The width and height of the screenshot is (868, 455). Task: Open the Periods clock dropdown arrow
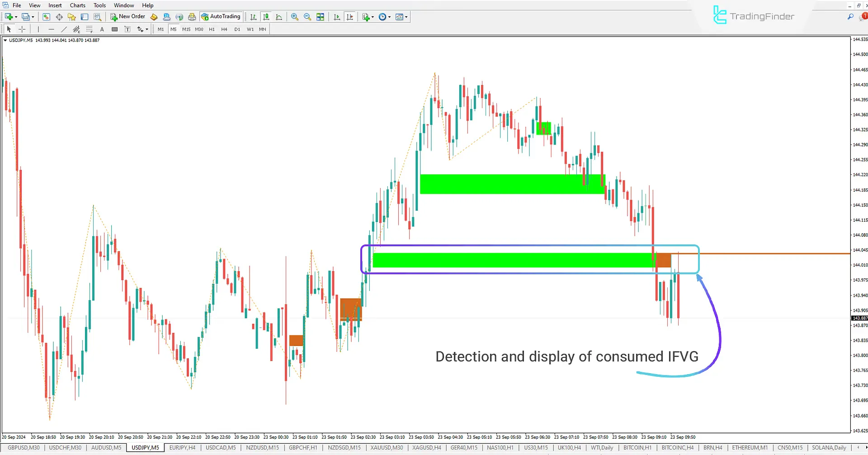[x=390, y=17]
